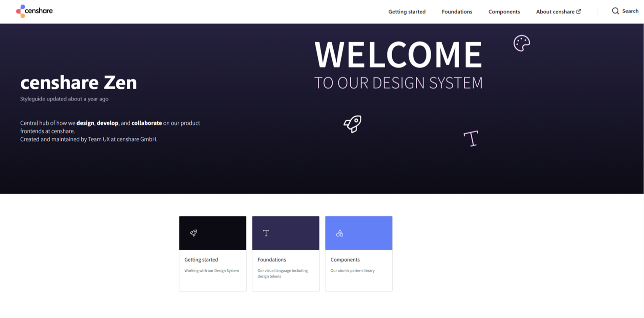Screen dimensions: 644x318
Task: Open About censhare external link
Action: click(x=558, y=12)
